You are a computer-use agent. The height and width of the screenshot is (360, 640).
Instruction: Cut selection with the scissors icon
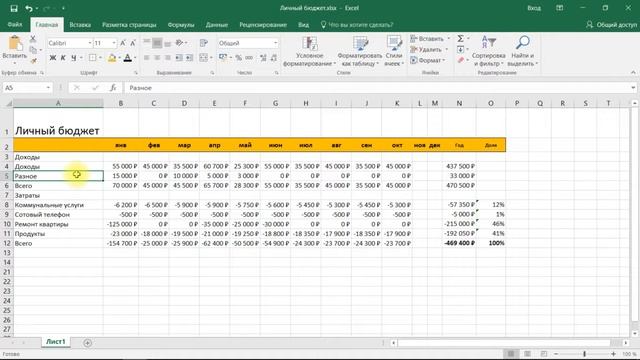click(33, 39)
